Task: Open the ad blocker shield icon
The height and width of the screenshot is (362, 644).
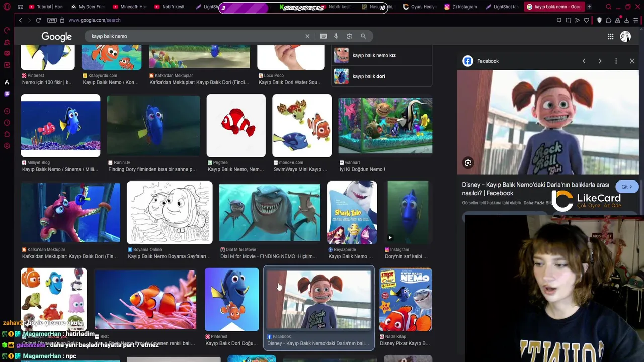Action: [599, 20]
